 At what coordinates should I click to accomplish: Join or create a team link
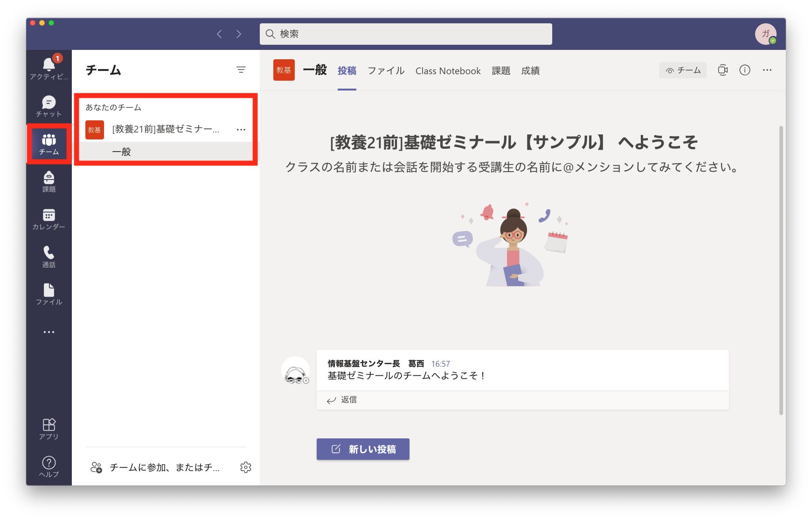(x=155, y=467)
